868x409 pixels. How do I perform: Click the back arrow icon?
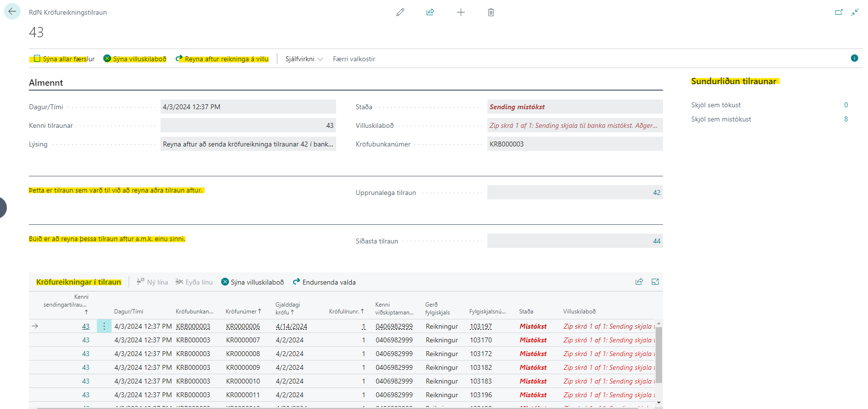12,12
